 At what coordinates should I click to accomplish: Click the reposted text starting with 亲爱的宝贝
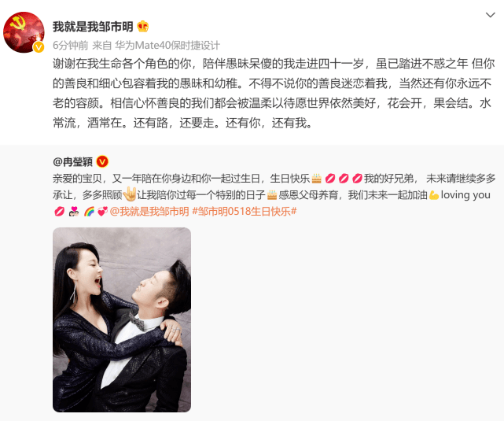click(x=274, y=195)
